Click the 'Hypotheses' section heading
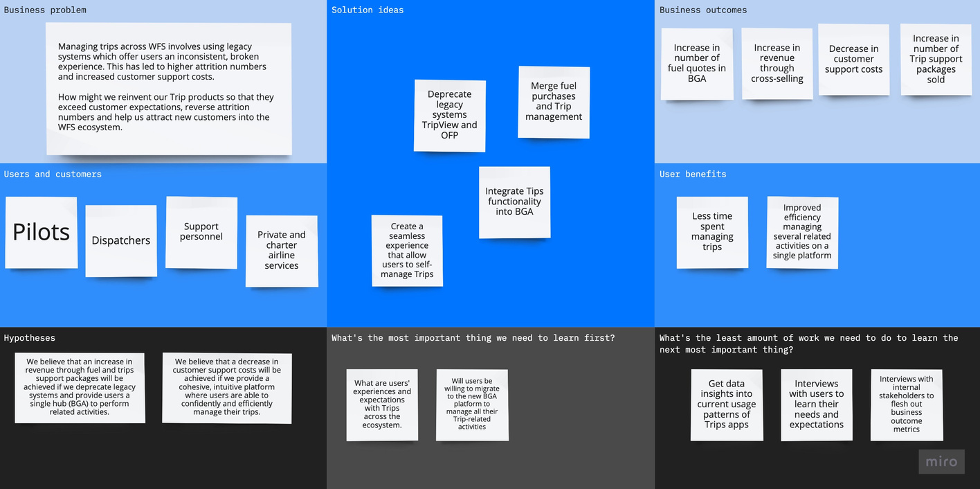Image resolution: width=980 pixels, height=489 pixels. tap(30, 339)
